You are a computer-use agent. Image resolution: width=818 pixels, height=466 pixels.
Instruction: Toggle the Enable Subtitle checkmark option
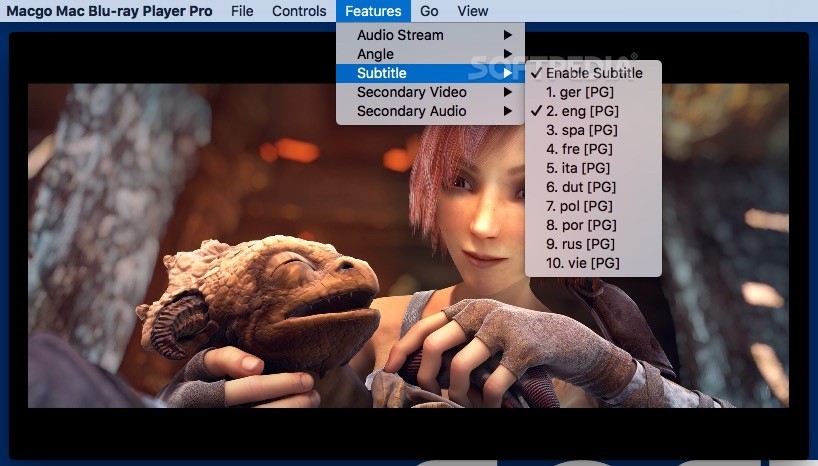(x=594, y=73)
